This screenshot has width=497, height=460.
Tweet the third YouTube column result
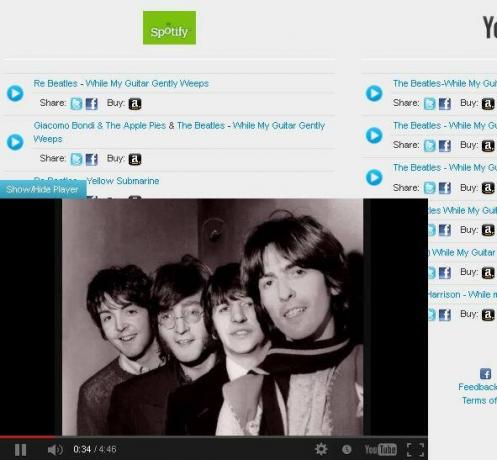429,188
